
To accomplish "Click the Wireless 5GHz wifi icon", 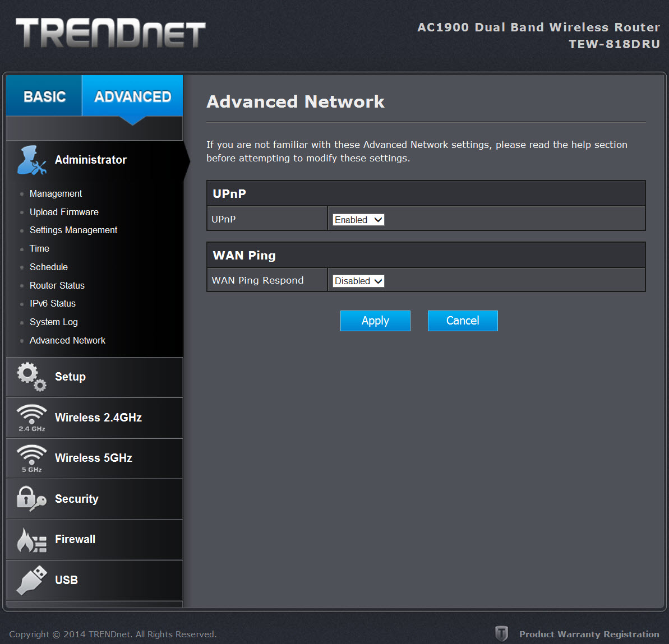I will pos(31,458).
